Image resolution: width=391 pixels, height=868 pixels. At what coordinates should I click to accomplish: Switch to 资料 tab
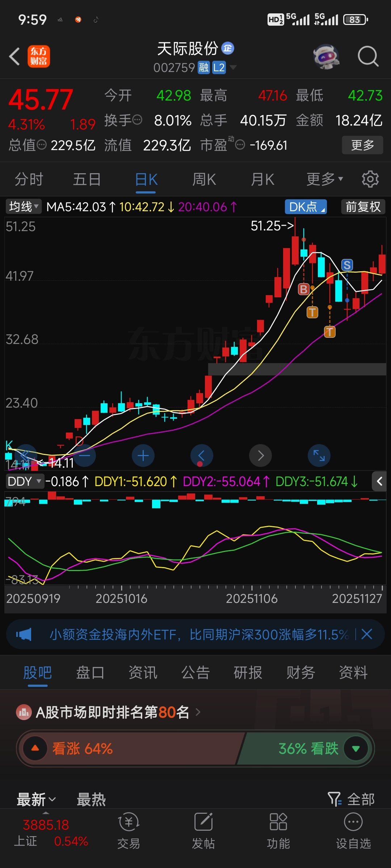[353, 673]
